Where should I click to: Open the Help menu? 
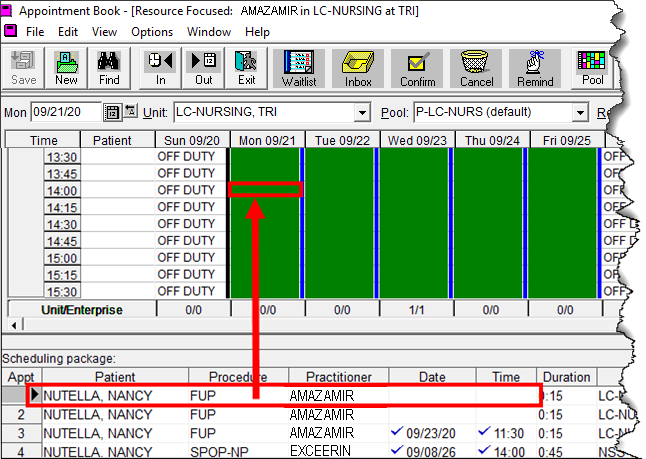tap(257, 32)
